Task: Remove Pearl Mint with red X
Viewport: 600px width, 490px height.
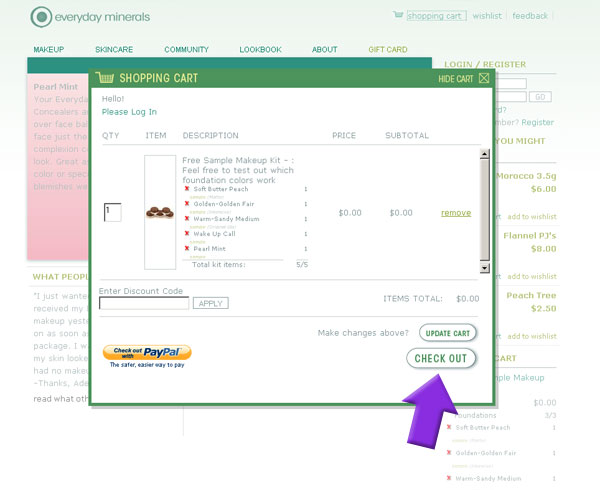Action: tap(187, 248)
